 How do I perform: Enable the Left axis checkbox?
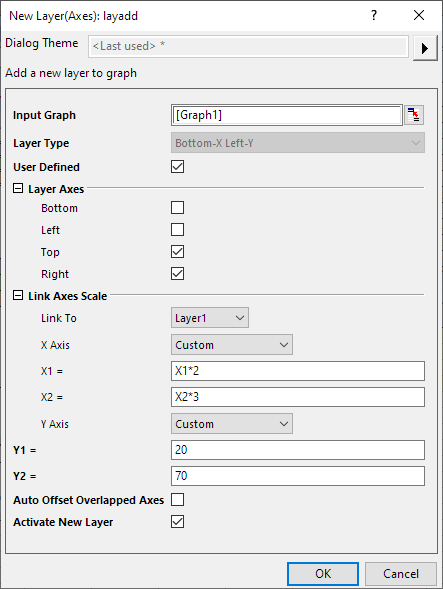click(177, 230)
